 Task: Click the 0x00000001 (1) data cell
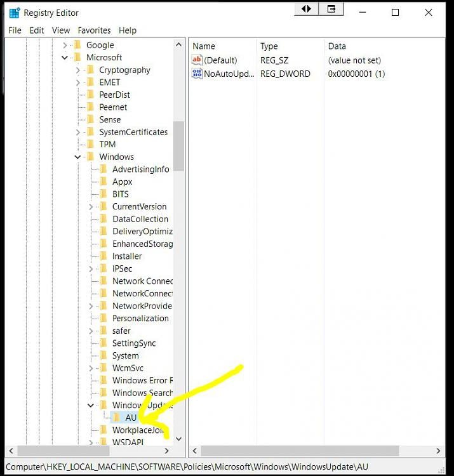[x=356, y=74]
